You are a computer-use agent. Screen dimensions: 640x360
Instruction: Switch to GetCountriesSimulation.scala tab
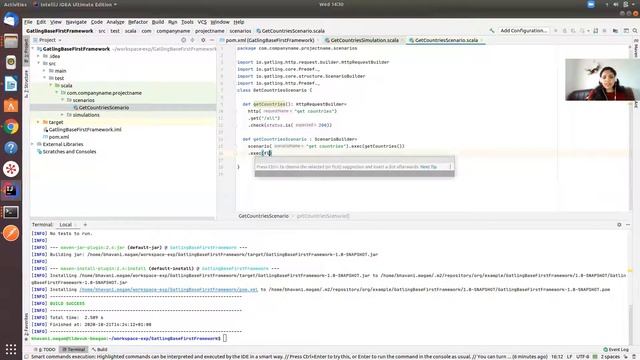coord(364,40)
